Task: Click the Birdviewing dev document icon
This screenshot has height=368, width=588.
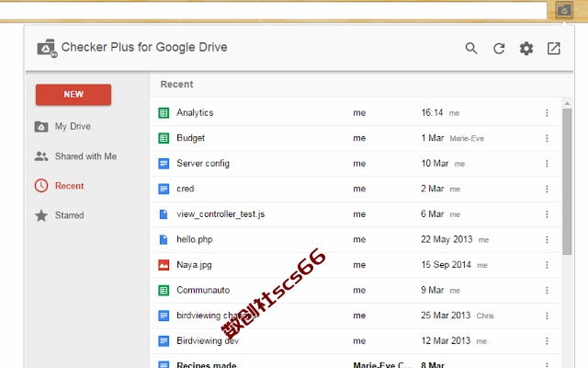Action: tap(164, 341)
